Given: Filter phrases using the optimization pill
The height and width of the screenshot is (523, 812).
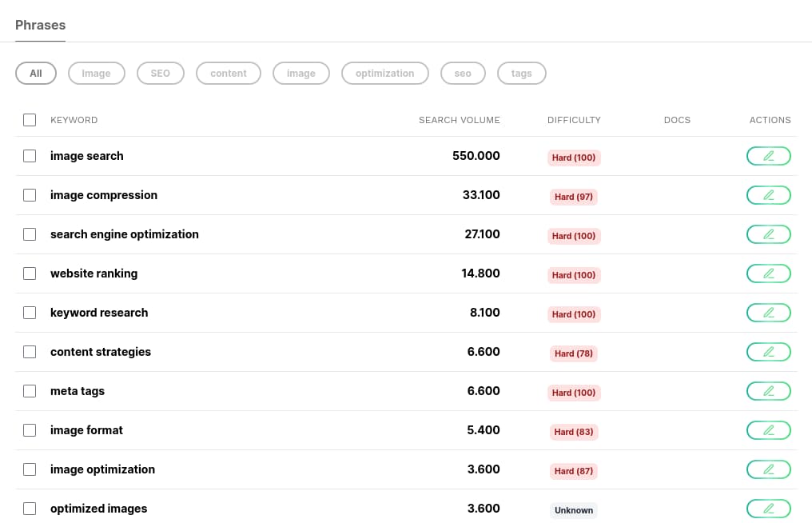Looking at the screenshot, I should coord(384,73).
